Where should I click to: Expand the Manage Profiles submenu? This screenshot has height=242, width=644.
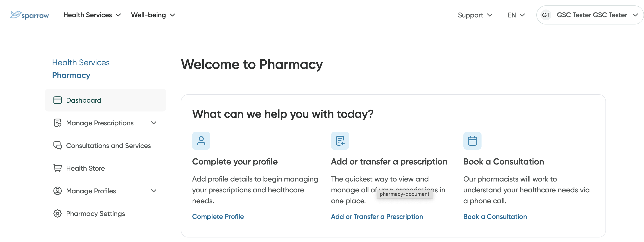click(x=153, y=191)
